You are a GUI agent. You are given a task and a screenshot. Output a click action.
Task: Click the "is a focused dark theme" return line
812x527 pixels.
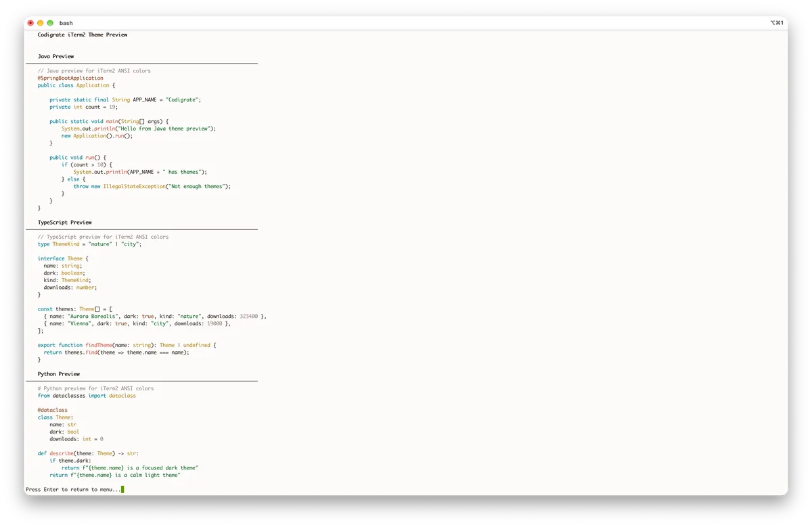[x=130, y=468]
